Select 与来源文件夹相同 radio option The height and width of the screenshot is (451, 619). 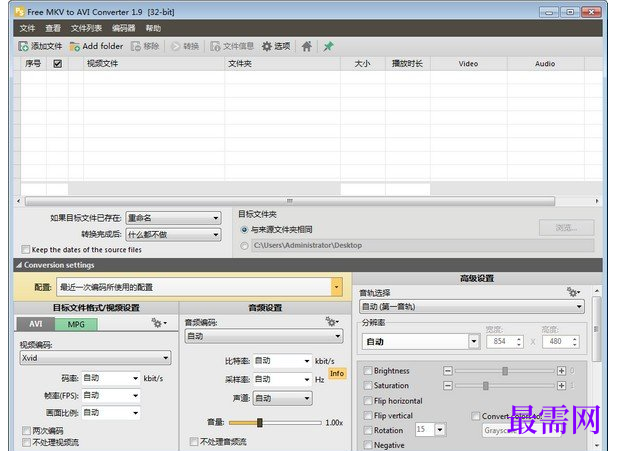(x=244, y=229)
